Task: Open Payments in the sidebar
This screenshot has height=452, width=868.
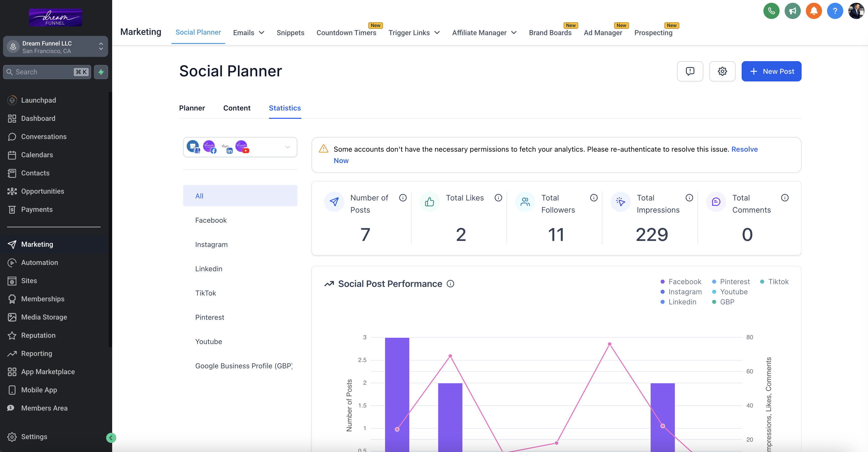Action: tap(37, 210)
